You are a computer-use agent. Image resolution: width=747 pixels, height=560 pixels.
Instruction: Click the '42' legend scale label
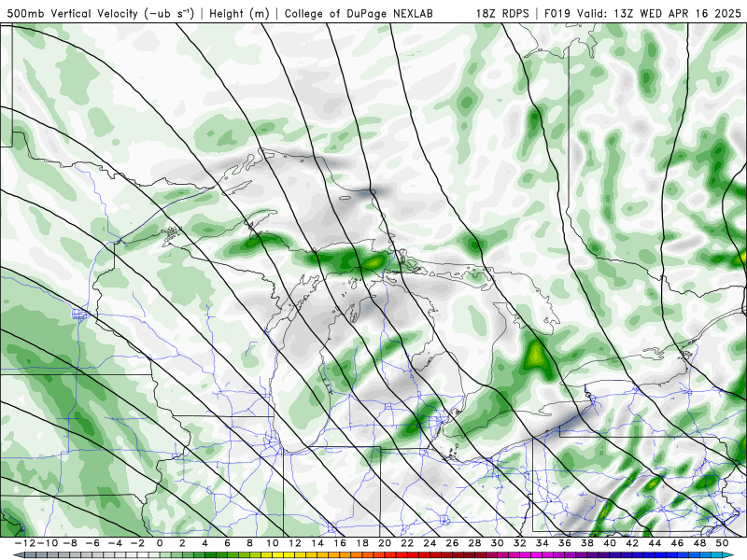tap(632, 543)
